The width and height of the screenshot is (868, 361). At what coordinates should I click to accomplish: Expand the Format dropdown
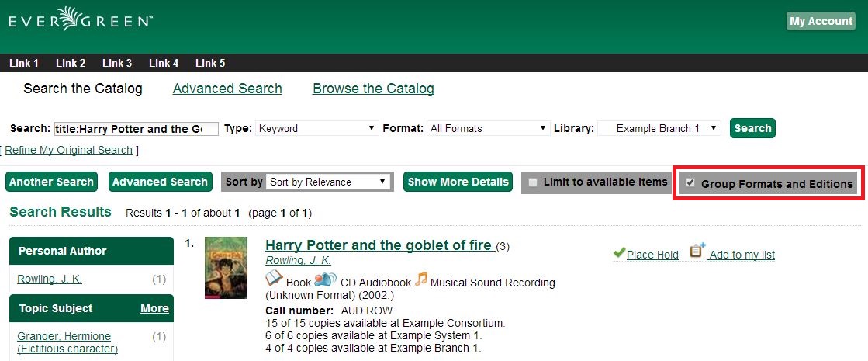(489, 128)
